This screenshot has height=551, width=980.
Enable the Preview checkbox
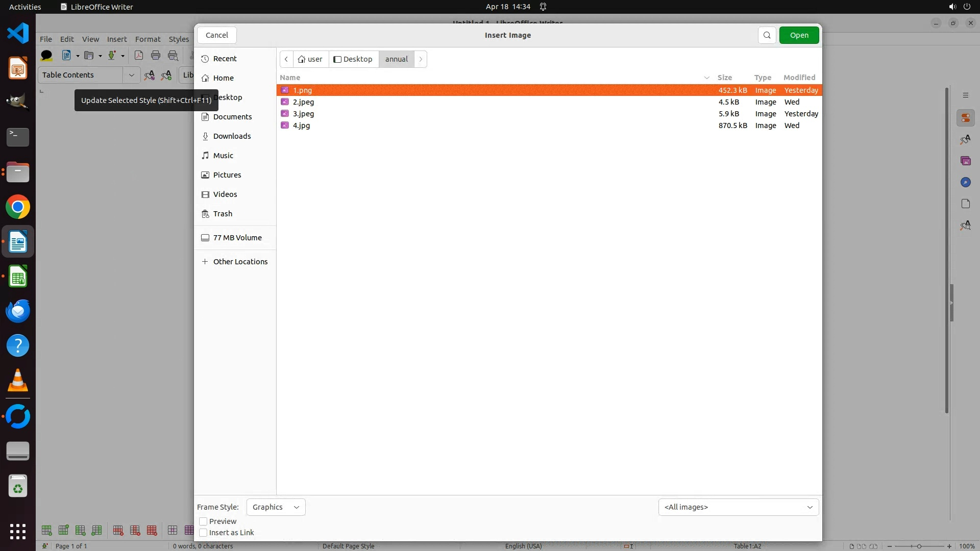click(203, 521)
